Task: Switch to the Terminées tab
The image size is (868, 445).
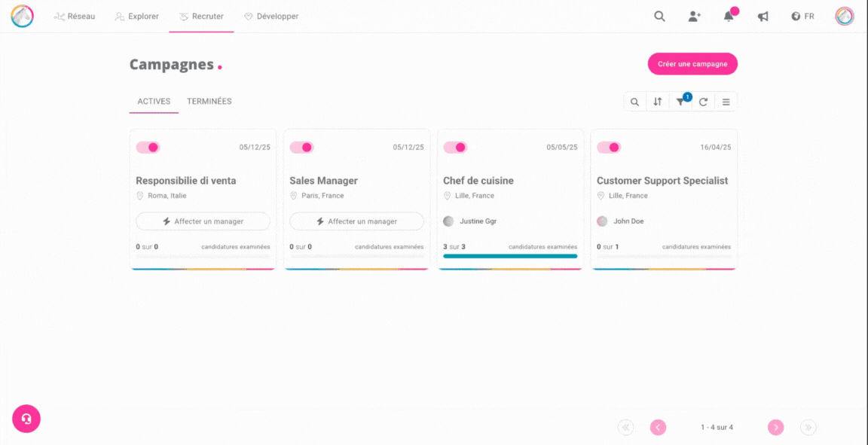Action: pyautogui.click(x=209, y=102)
